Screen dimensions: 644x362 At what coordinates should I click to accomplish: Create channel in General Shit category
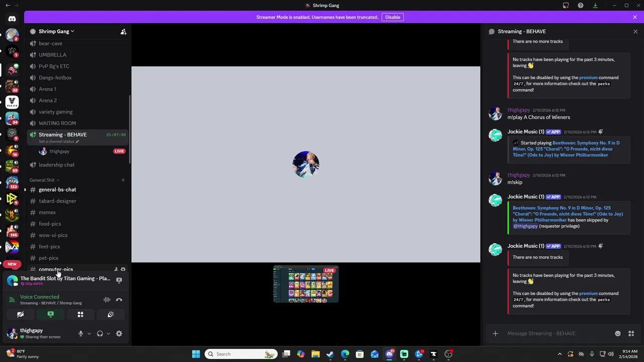[x=123, y=180]
